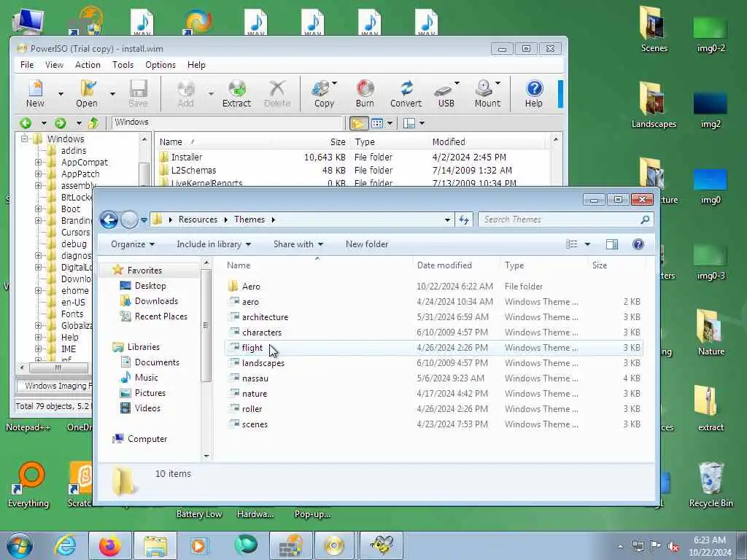Click the Resources breadcrumb in address bar

click(x=198, y=219)
